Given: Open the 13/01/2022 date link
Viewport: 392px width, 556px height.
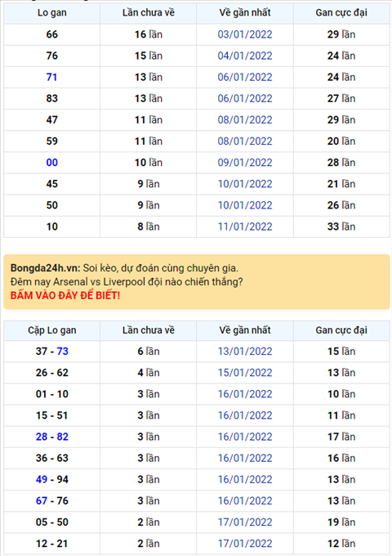Looking at the screenshot, I should click(x=245, y=352).
